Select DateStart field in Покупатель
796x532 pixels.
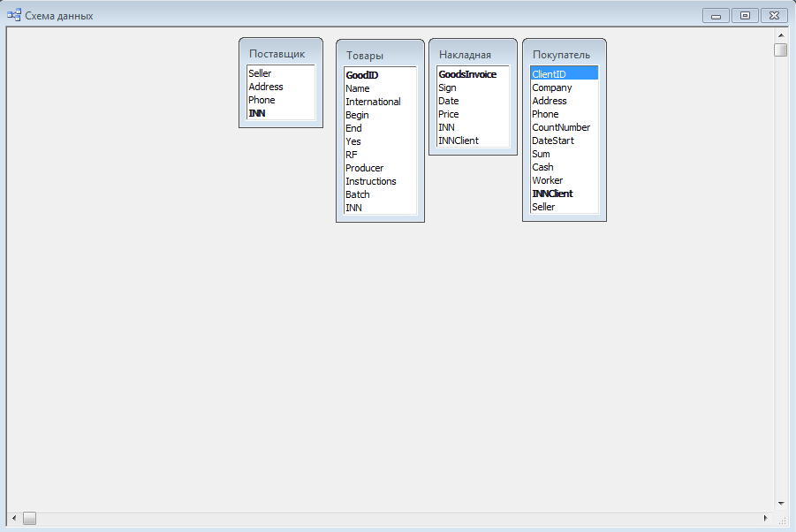click(565, 141)
